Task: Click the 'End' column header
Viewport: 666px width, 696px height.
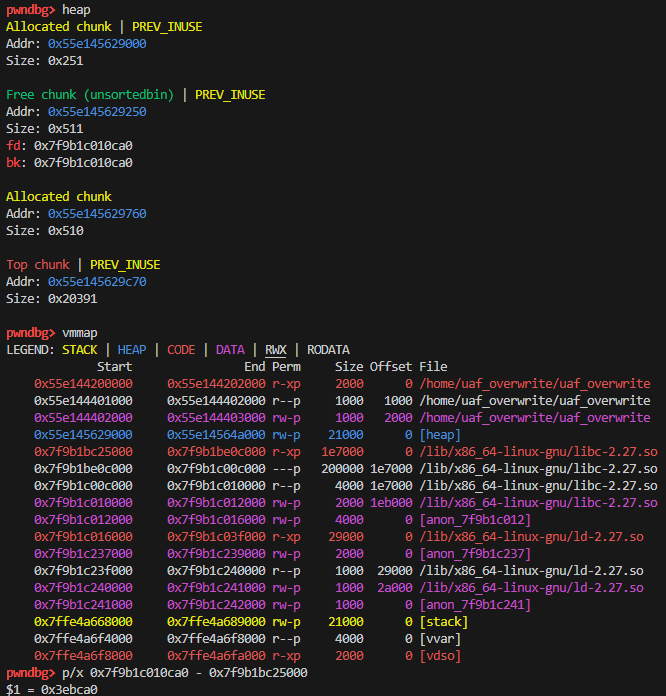Action: click(255, 367)
